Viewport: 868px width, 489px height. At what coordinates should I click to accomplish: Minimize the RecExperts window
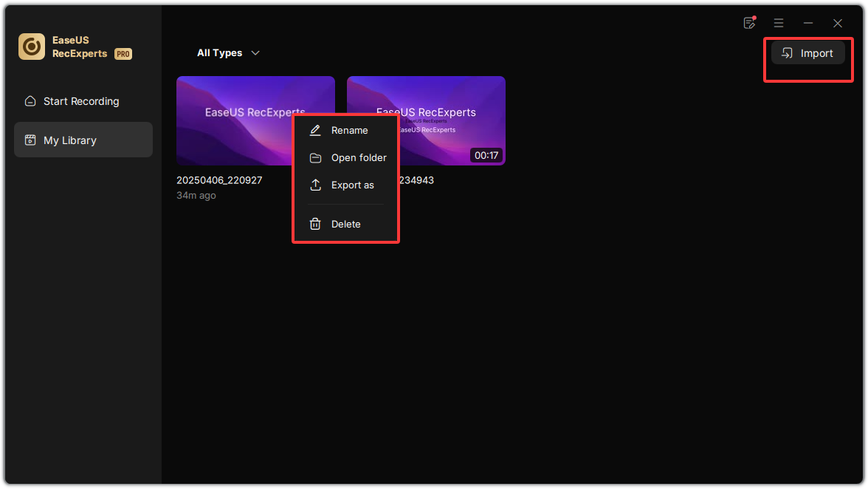coord(808,23)
